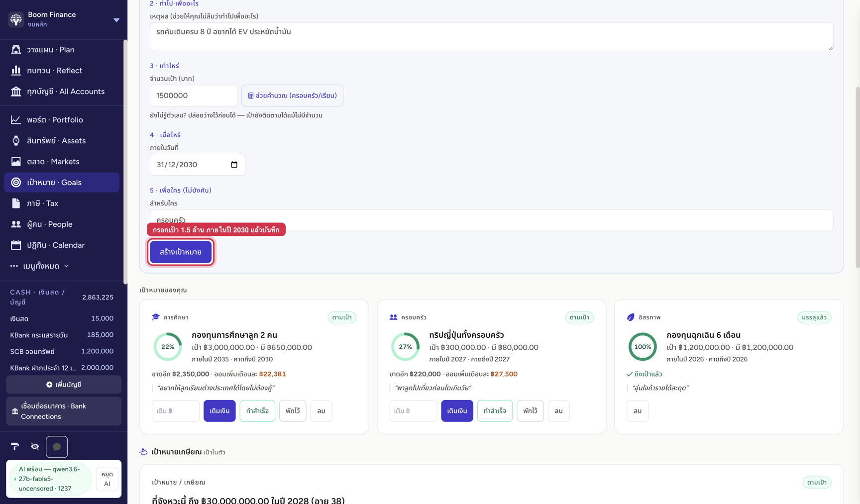The height and width of the screenshot is (504, 860).
Task: Open the workspace switcher dropdown arrow
Action: pos(116,20)
